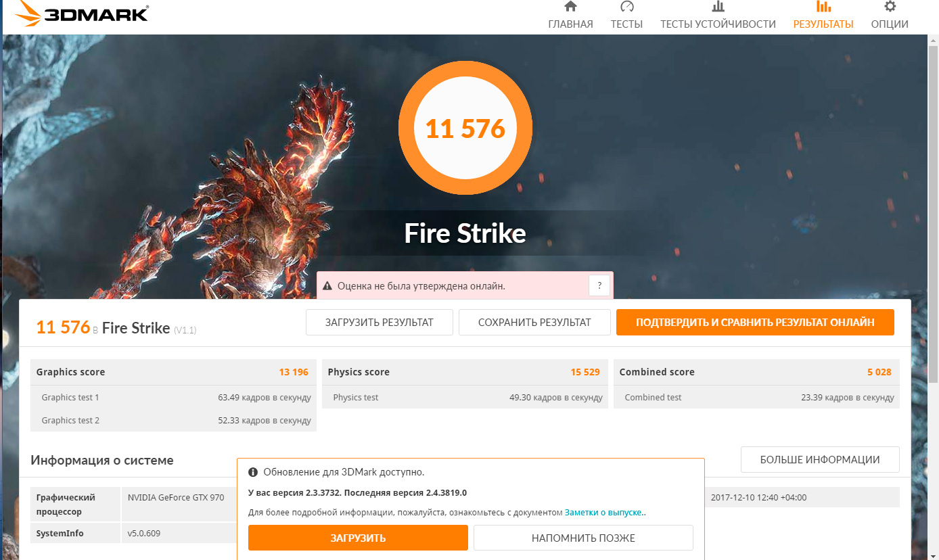Viewport: 939px width, 560px height.
Task: Click Graphics test 2 row
Action: coord(173,420)
